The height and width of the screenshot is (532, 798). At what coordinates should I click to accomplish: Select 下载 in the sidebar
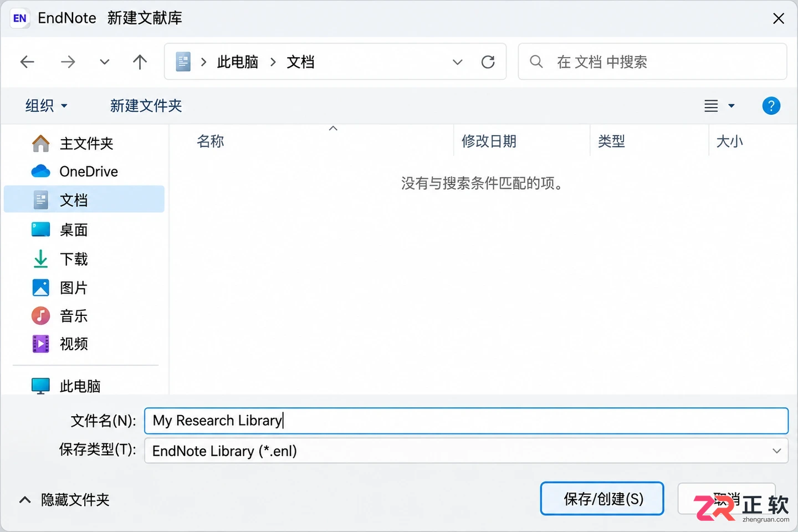coord(84,259)
